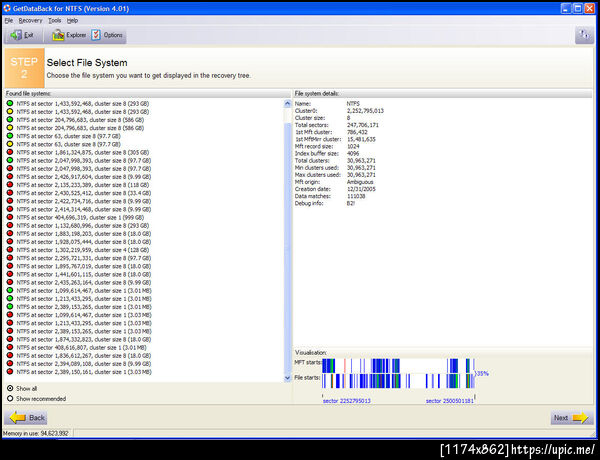Click the Memory in use status bar text
600x460 pixels.
(x=35, y=433)
